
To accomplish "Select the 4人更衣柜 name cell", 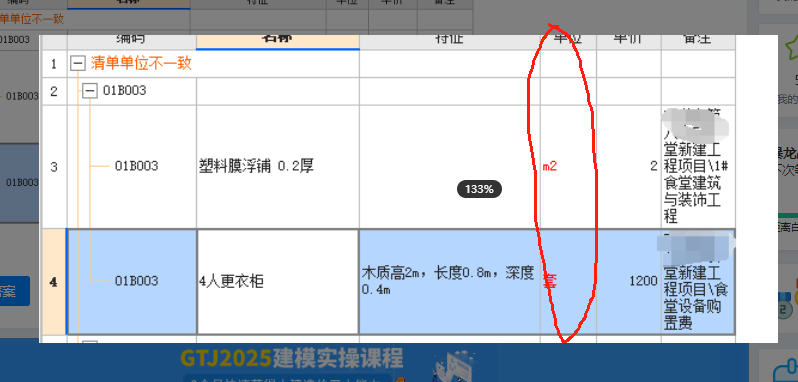I will tap(278, 282).
